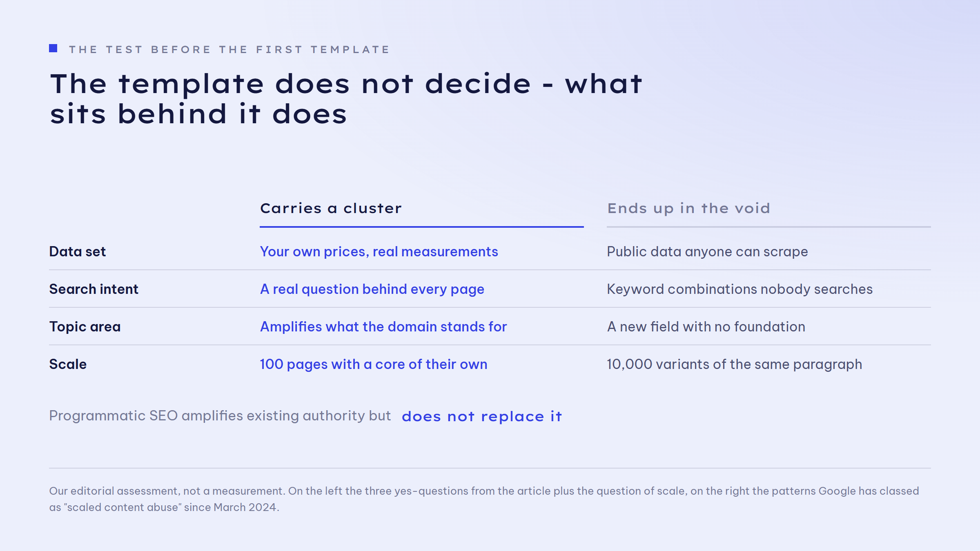
Task: Click the 'Topic area' row label
Action: click(x=85, y=327)
